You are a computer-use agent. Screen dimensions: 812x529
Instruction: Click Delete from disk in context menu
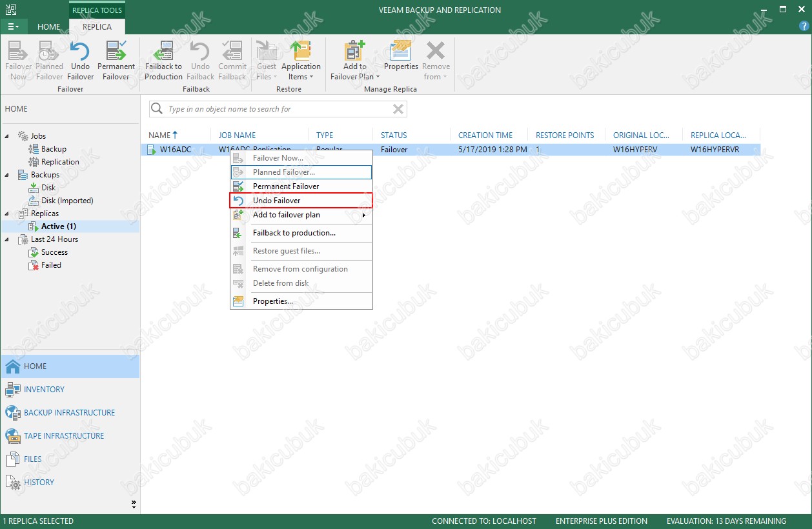pyautogui.click(x=301, y=283)
